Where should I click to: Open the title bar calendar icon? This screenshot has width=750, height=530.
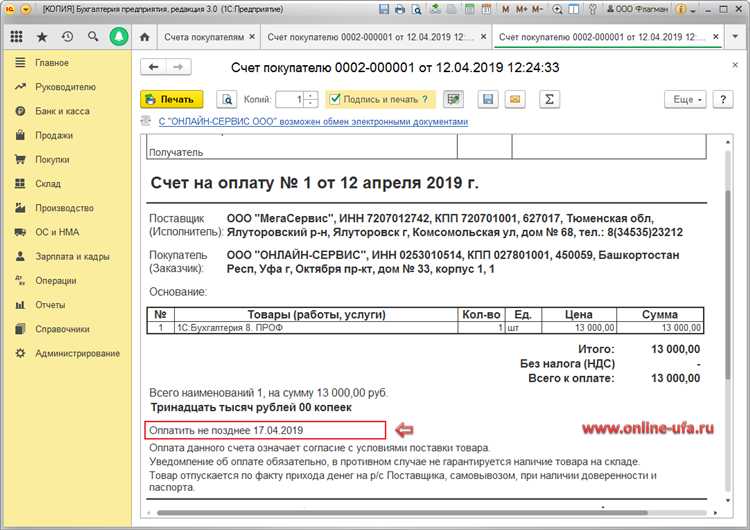486,9
